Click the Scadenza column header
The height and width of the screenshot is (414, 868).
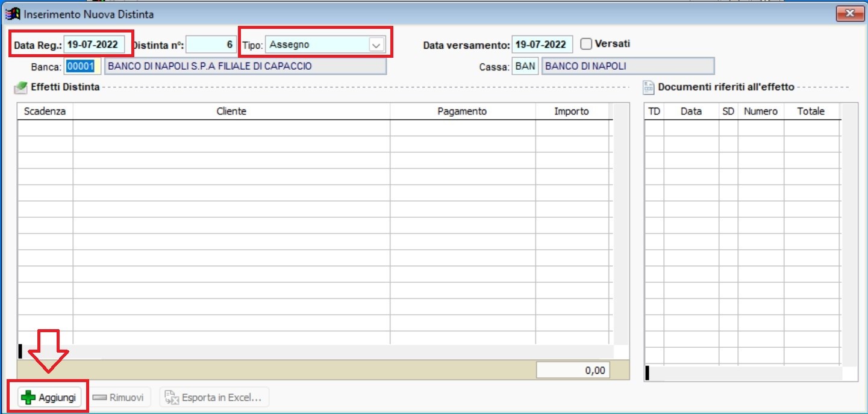[45, 111]
